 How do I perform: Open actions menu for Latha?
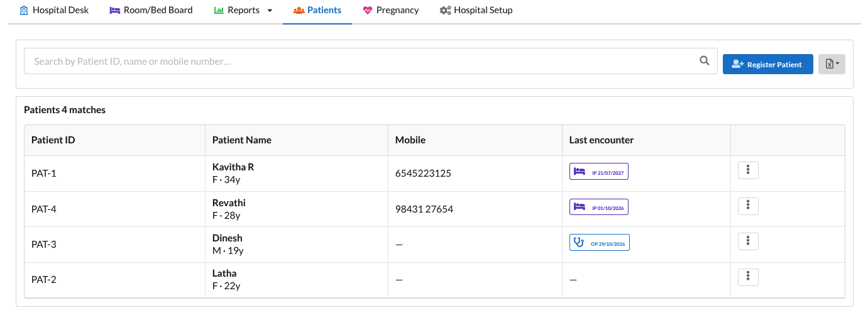coord(748,277)
